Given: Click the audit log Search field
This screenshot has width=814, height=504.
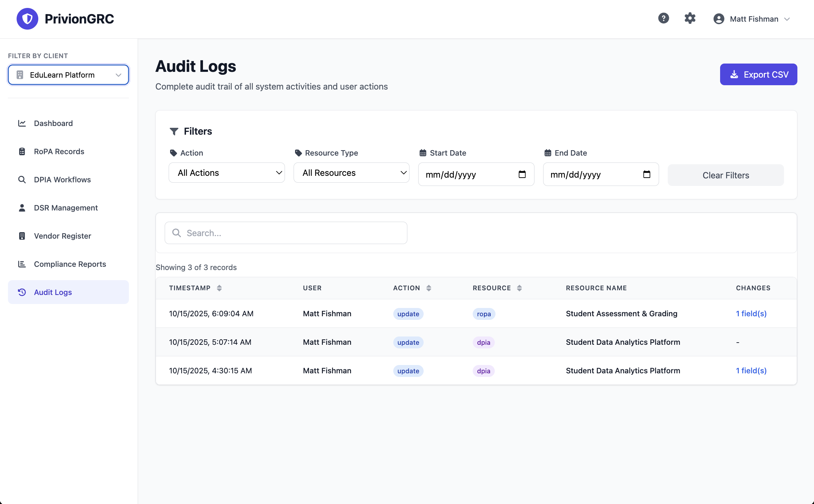Looking at the screenshot, I should [x=286, y=233].
